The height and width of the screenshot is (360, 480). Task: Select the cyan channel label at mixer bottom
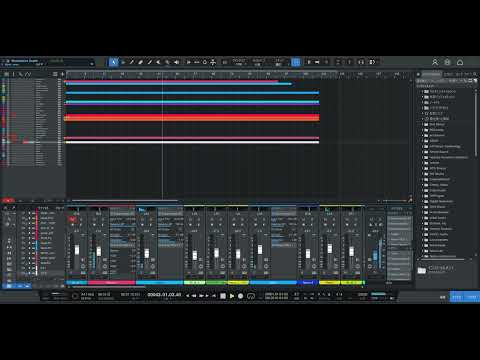[x=159, y=283]
